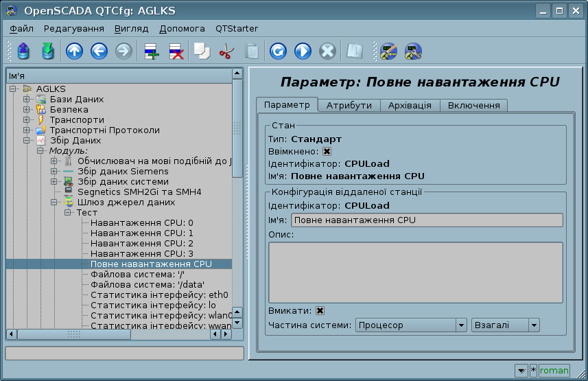Open the Вигляд menu
The width and height of the screenshot is (588, 381).
point(131,29)
